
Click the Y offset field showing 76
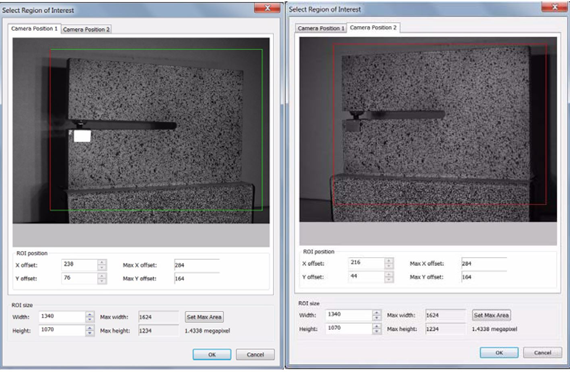pyautogui.click(x=79, y=278)
